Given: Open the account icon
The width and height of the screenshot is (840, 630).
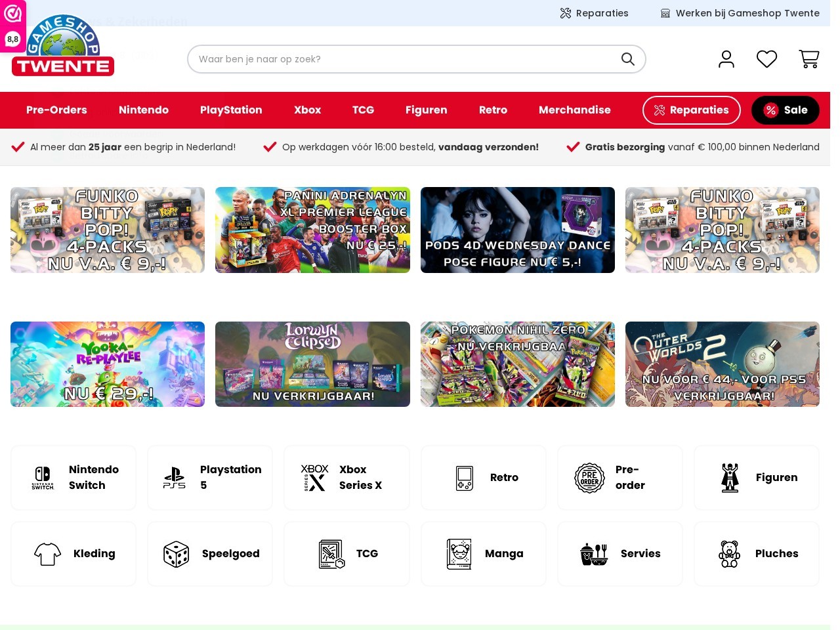Looking at the screenshot, I should coord(726,59).
